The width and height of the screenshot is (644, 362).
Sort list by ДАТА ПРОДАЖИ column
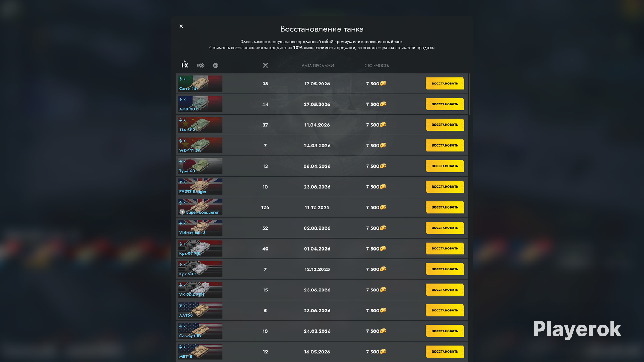pos(318,66)
